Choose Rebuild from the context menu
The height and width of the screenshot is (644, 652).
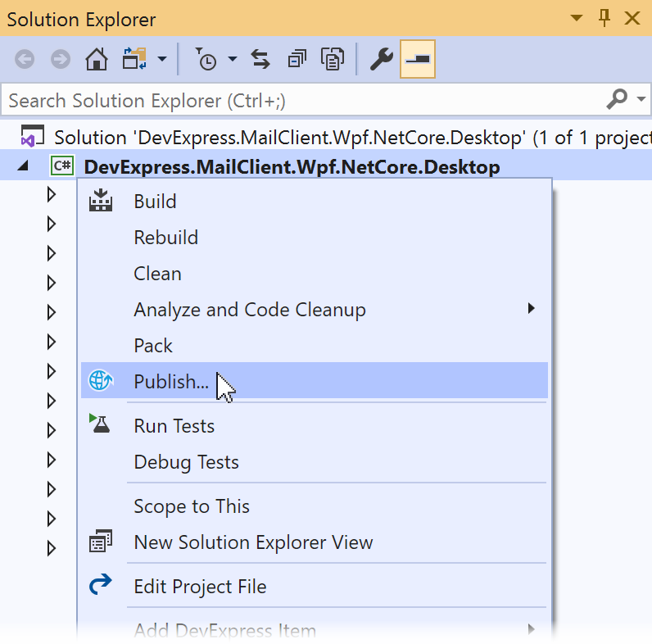(x=315, y=238)
